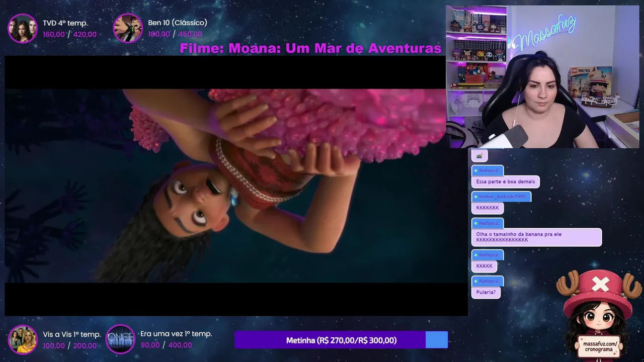Click the Metinha donation progress bar
Screen dimensions: 644x362
coord(341,340)
